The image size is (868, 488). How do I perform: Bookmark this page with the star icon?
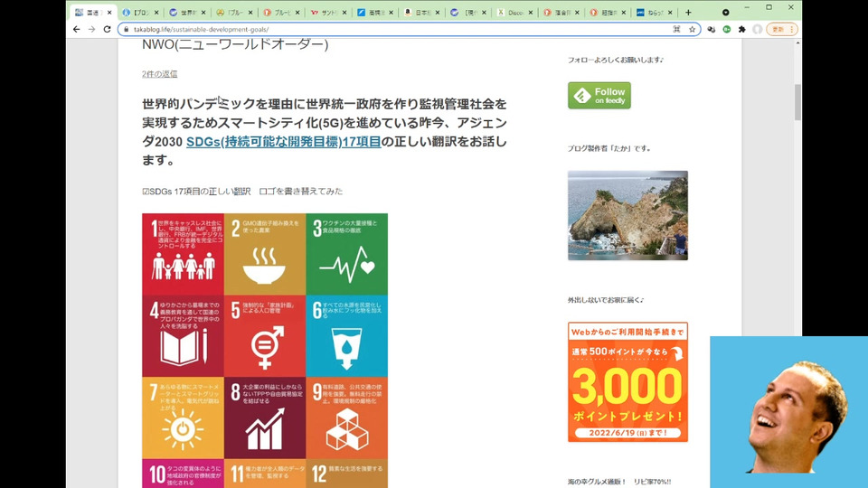[692, 29]
